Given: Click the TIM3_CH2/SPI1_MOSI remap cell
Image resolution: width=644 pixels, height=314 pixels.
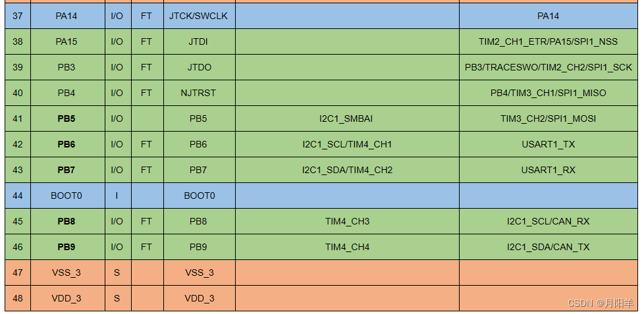Looking at the screenshot, I should click(x=548, y=118).
